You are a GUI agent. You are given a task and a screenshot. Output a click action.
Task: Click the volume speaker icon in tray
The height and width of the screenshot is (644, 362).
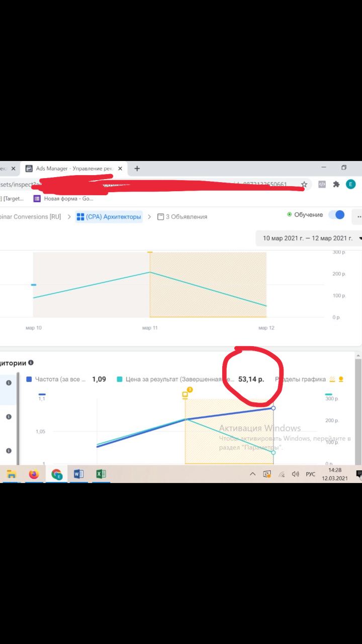pos(295,474)
